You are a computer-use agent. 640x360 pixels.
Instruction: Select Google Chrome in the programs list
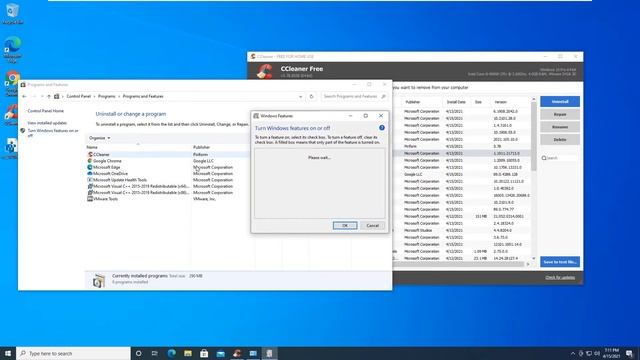(107, 161)
